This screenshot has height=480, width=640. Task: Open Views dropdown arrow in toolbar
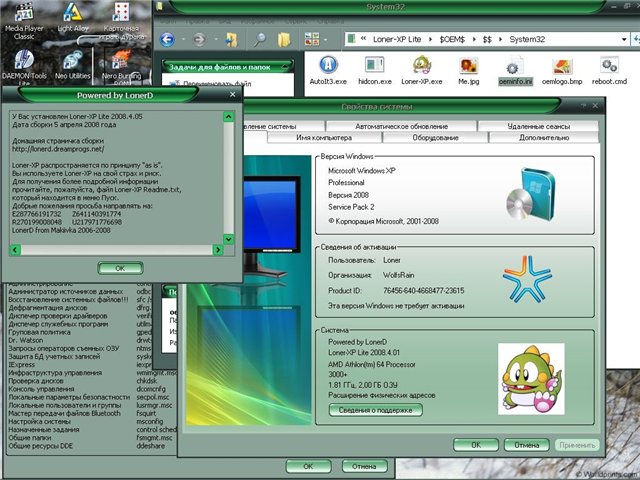(325, 40)
